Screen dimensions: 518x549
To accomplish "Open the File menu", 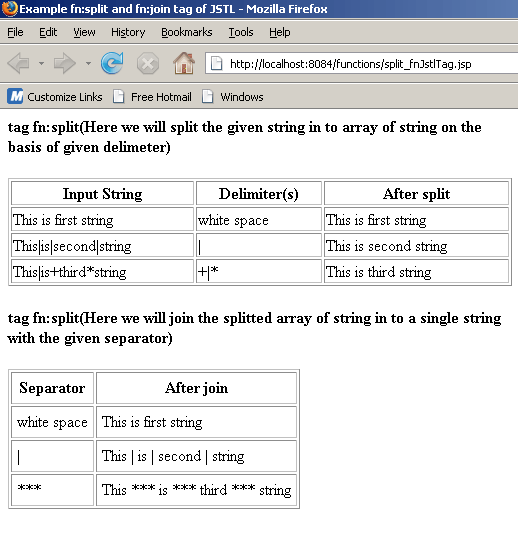I will [x=15, y=32].
